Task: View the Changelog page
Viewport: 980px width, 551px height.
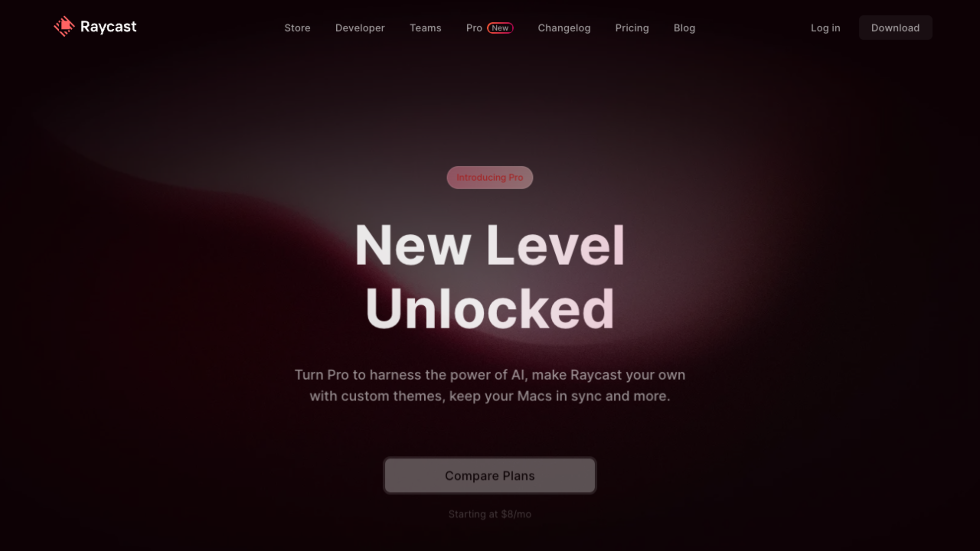Action: point(564,28)
